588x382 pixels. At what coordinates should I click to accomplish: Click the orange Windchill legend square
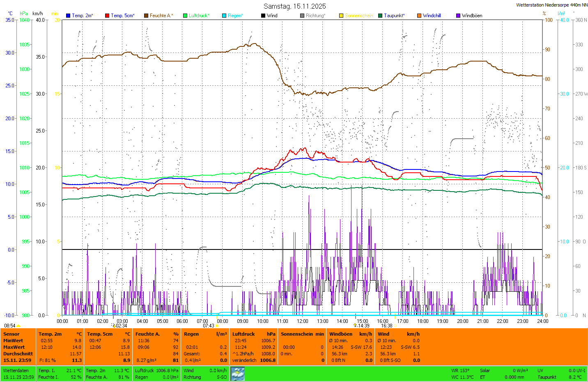click(x=419, y=16)
